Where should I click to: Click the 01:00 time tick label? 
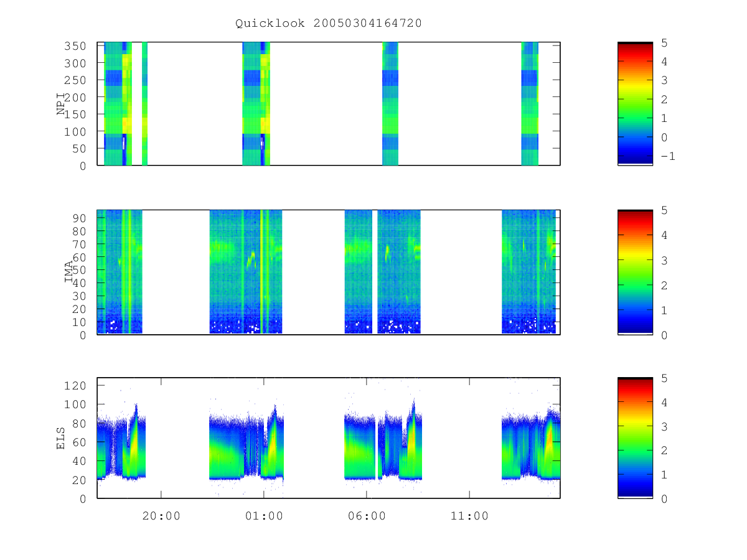coord(264,516)
